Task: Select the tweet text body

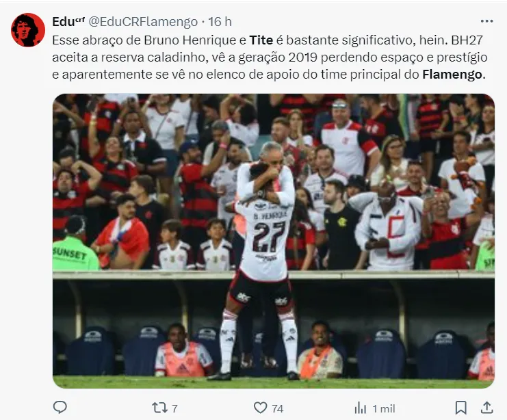Action: tap(270, 57)
